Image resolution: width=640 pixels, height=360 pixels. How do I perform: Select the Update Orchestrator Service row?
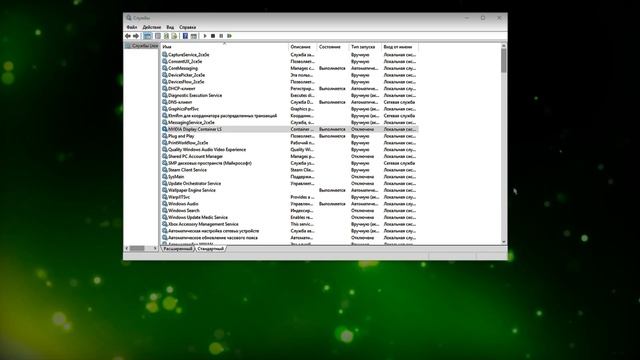pos(290,183)
